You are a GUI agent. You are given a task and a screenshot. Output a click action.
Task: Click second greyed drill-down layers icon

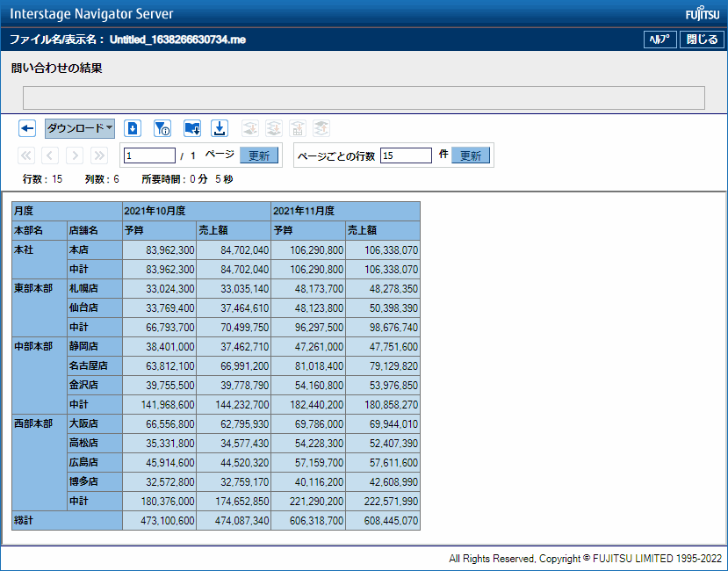[274, 128]
